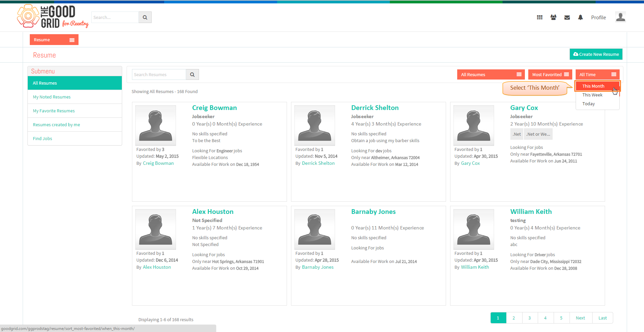Screen dimensions: 644x332
Task: Click 'By Creig Bowman' author link
Action: click(158, 163)
